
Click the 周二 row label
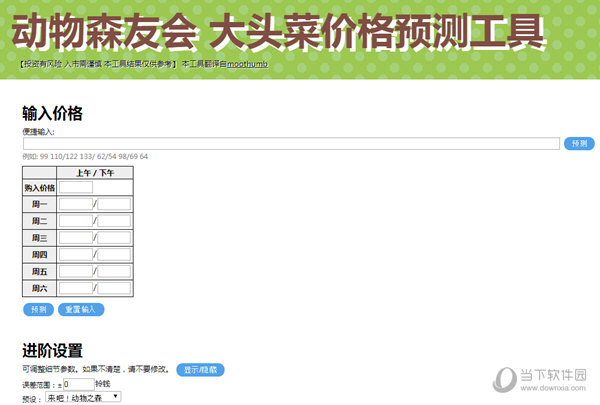click(x=39, y=221)
